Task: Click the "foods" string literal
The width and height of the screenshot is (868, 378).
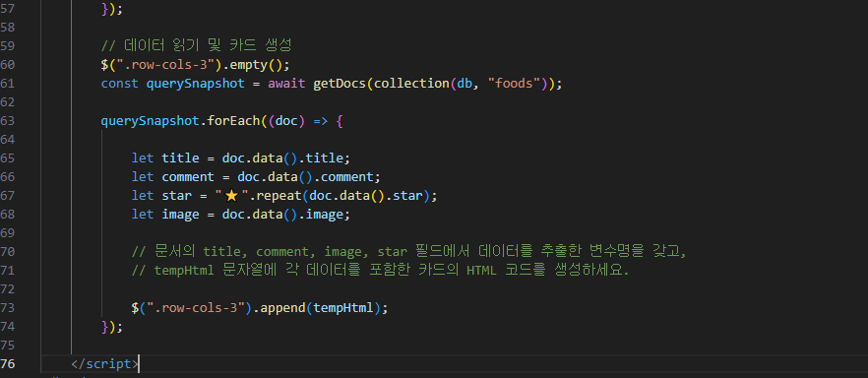Action: coord(514,84)
